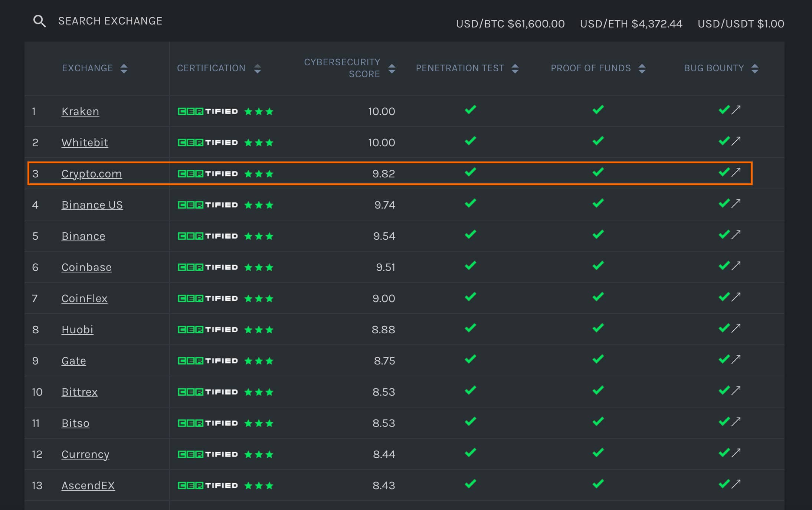Open the Coinbase exchange link
Viewport: 812px width, 510px height.
pos(86,267)
